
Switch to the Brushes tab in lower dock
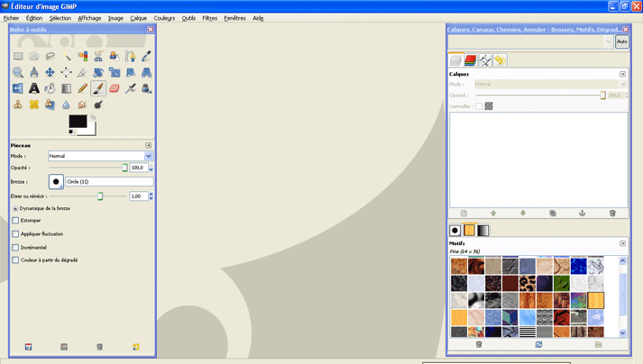click(x=455, y=231)
